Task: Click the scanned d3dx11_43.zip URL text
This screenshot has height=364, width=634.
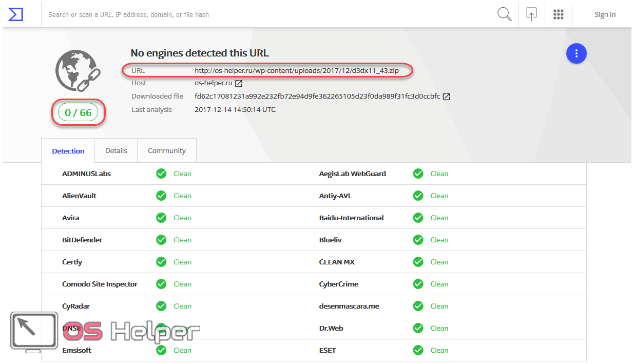Action: [x=296, y=70]
